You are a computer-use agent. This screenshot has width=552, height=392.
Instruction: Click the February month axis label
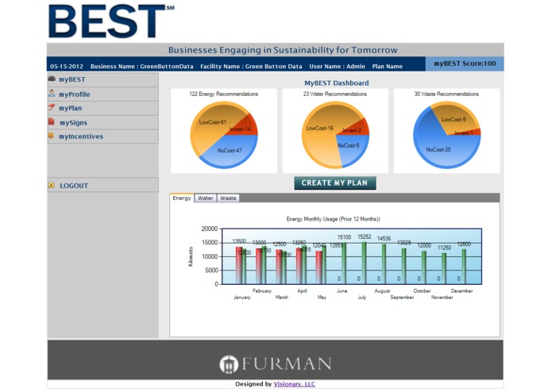click(x=262, y=290)
